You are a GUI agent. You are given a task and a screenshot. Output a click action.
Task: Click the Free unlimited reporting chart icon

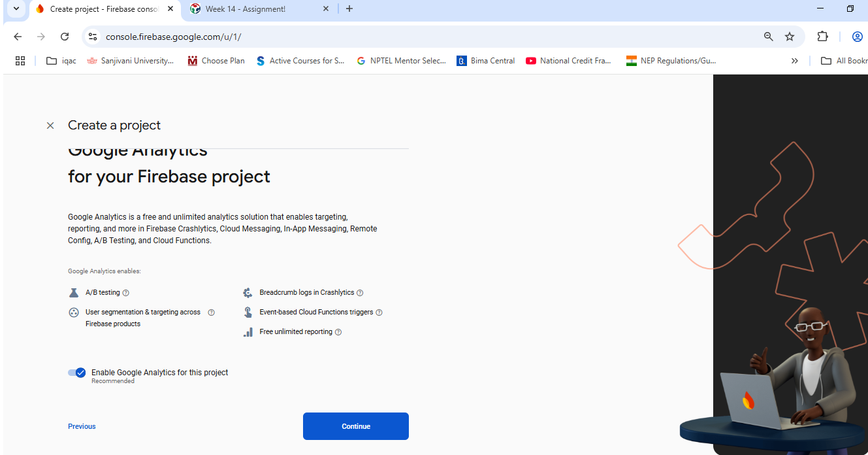(248, 332)
